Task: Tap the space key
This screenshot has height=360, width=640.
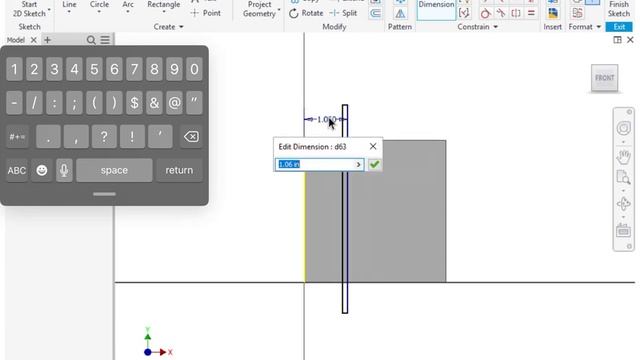Action: point(114,170)
